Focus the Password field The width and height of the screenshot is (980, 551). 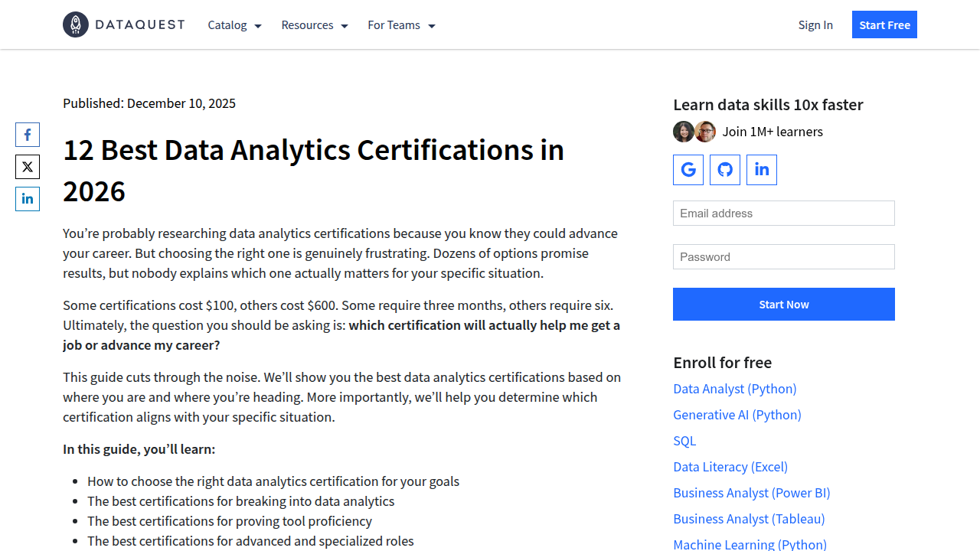click(784, 257)
